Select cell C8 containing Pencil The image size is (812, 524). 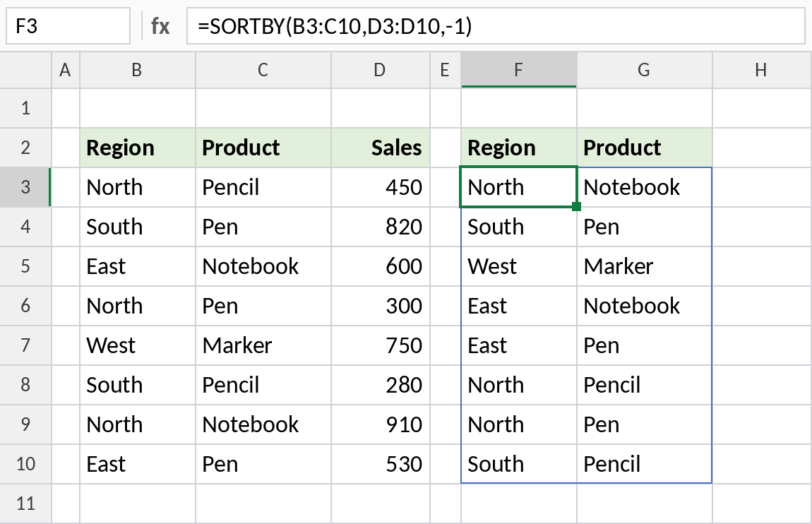(x=263, y=385)
